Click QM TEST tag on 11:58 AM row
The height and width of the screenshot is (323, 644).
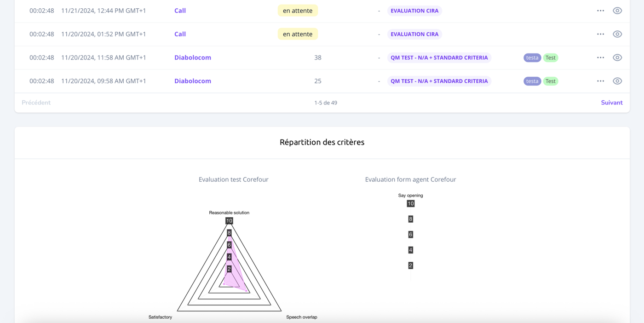(x=439, y=58)
